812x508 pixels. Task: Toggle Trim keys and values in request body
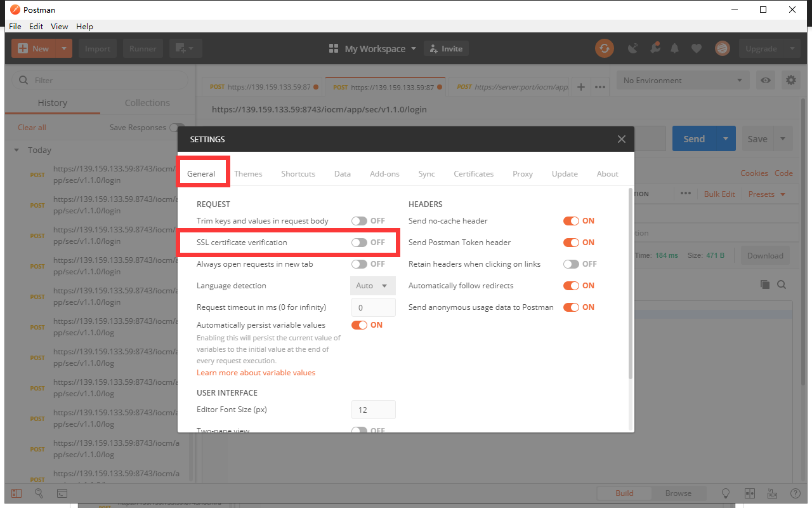coord(359,221)
